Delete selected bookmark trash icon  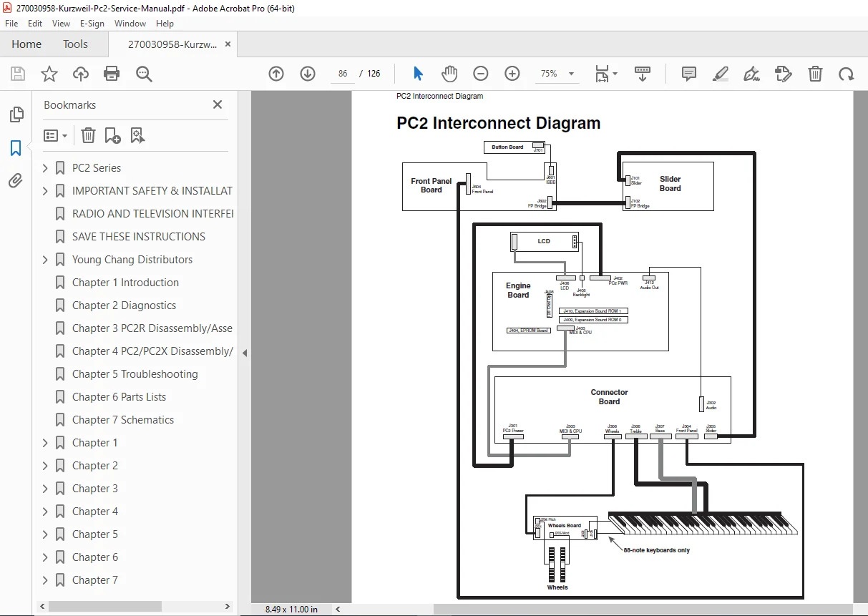pos(88,135)
